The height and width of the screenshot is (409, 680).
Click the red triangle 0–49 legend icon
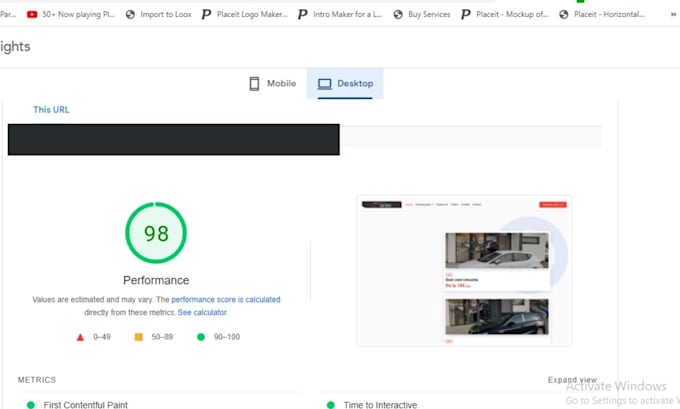80,337
